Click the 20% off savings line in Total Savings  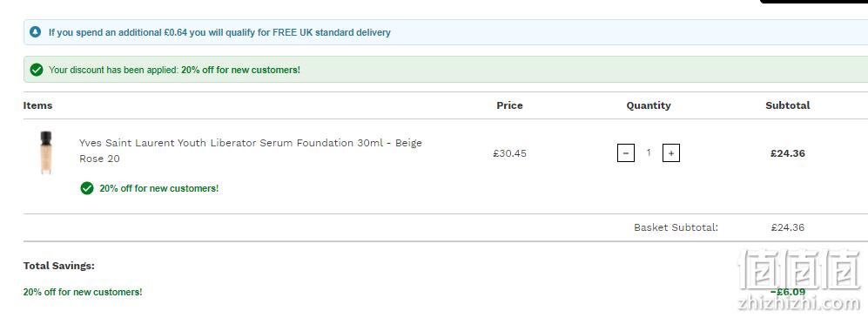[x=83, y=292]
